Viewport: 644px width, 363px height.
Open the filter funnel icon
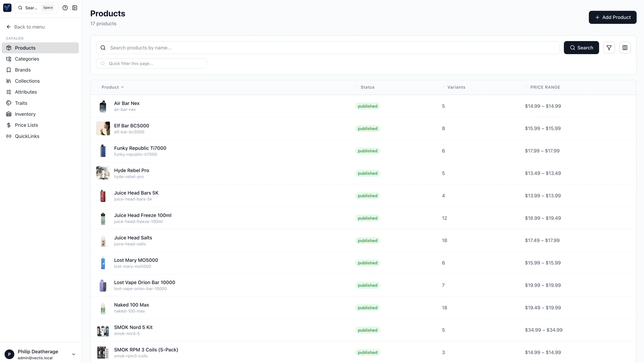609,48
